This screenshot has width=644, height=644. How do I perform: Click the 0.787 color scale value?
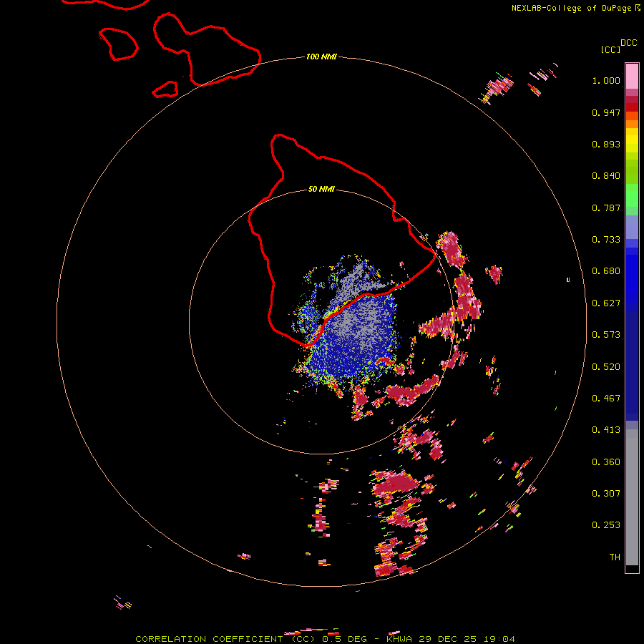[x=606, y=208]
